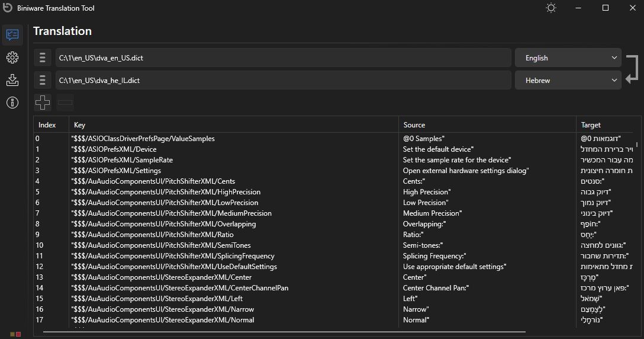Screen dimensions: 644x339
Task: Click source text 'Medium Precision'
Action: tap(433, 213)
